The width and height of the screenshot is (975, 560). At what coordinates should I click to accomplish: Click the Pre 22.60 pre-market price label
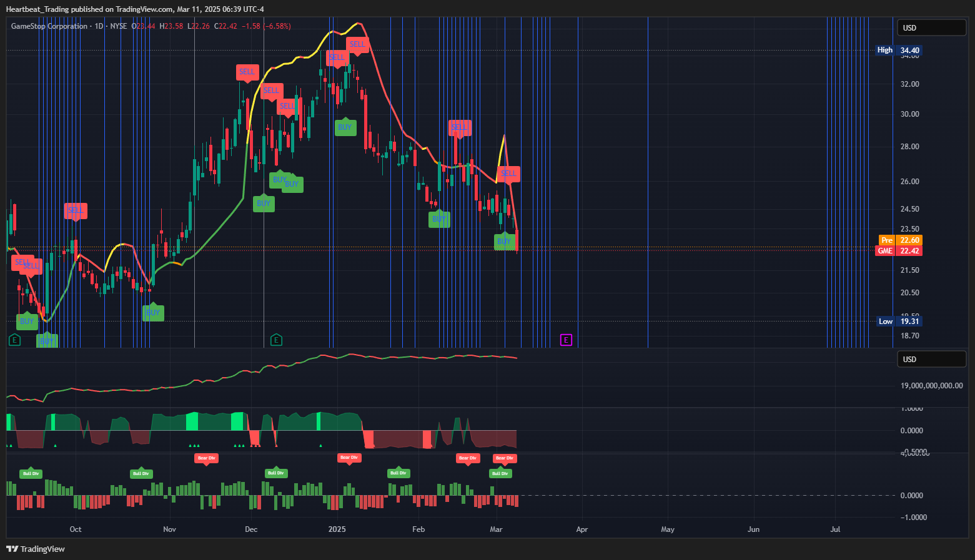click(x=900, y=240)
